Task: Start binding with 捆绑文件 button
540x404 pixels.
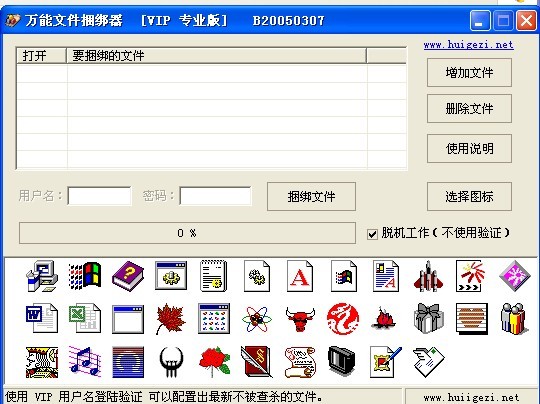Action: pyautogui.click(x=311, y=197)
